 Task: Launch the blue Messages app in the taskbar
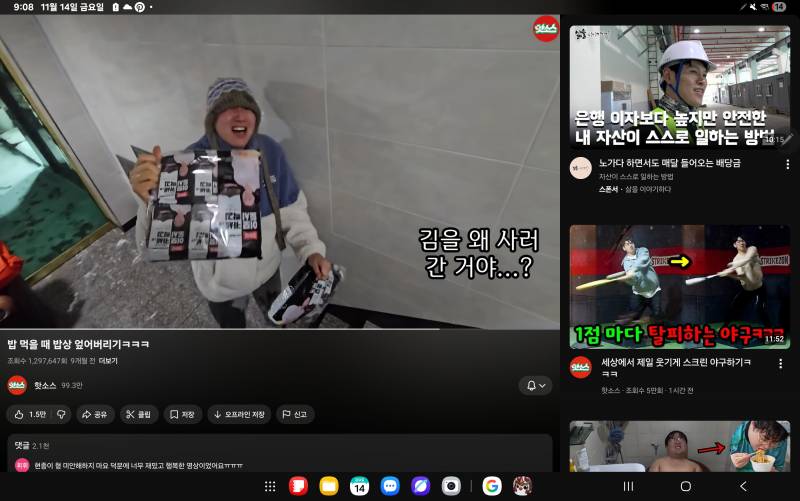pyautogui.click(x=390, y=486)
